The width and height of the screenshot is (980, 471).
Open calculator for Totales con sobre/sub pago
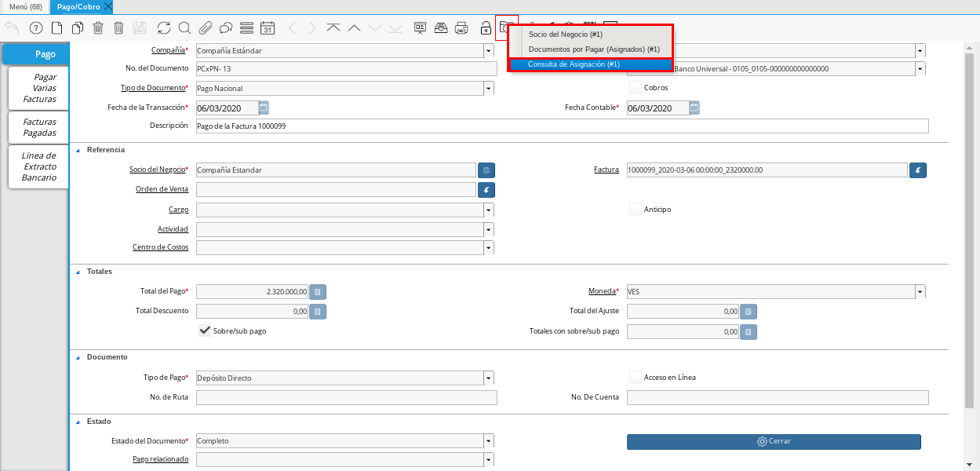[749, 332]
